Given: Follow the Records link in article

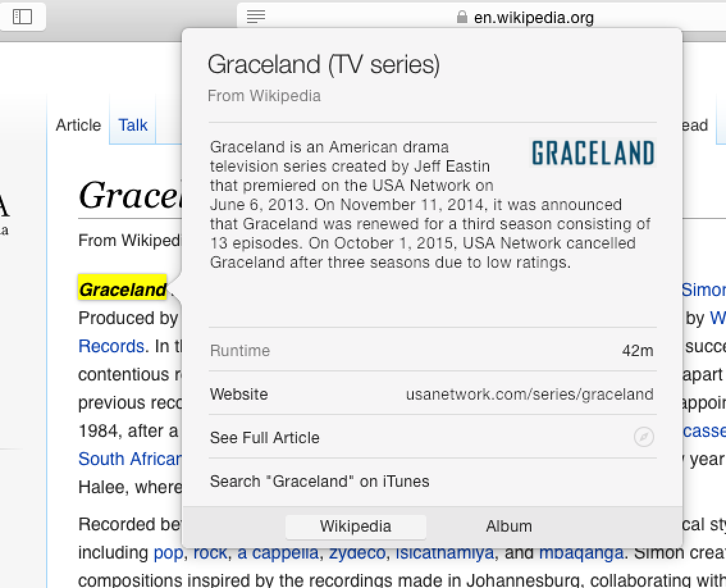Looking at the screenshot, I should [111, 346].
